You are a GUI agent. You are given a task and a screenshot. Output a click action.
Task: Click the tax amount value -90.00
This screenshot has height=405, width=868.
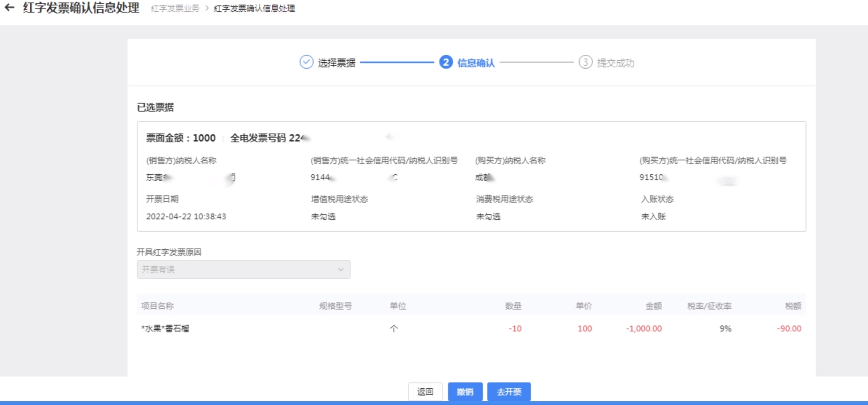point(789,328)
